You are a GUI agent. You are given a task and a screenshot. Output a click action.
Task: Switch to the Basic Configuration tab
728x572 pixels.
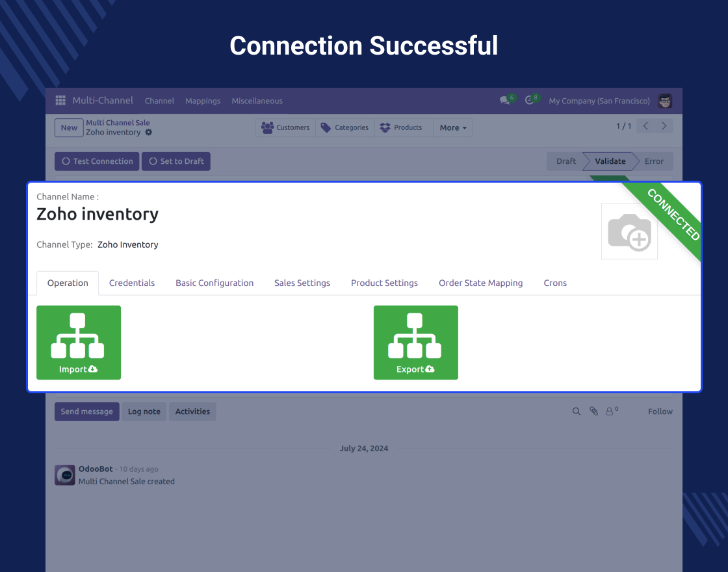coord(214,283)
